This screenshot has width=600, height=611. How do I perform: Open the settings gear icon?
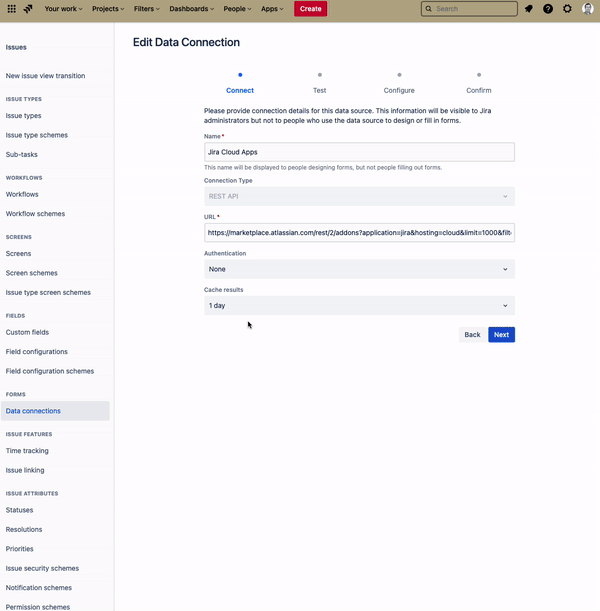(x=567, y=9)
